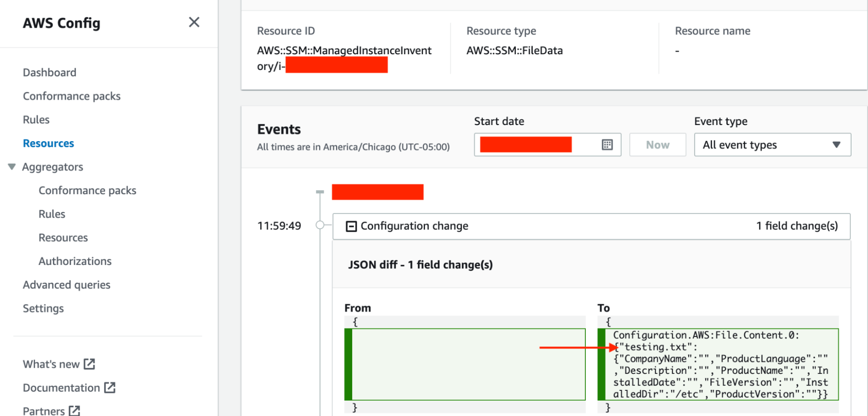This screenshot has width=868, height=416.
Task: Open Authorizations under Aggregators
Action: pos(75,261)
